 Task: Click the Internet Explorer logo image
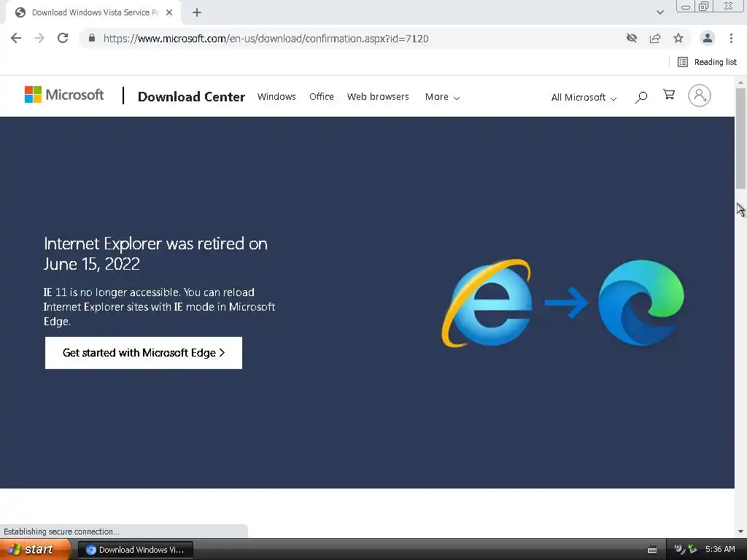[x=487, y=303]
